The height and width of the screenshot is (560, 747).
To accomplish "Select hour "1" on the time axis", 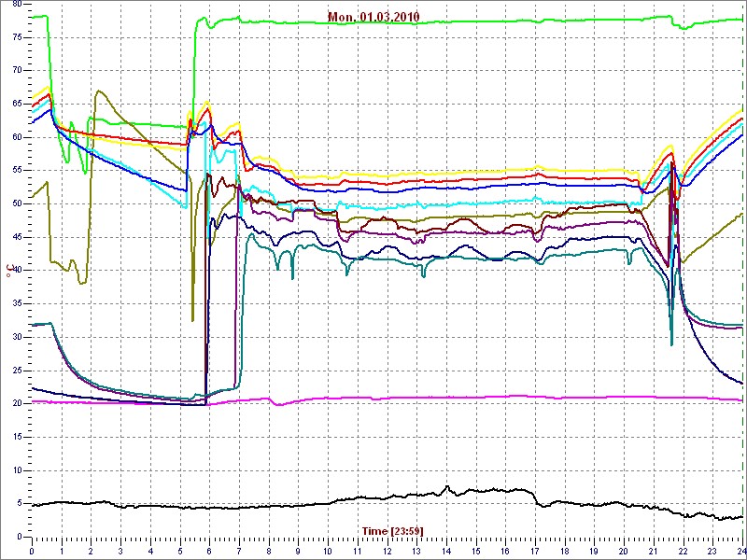I will coord(62,551).
